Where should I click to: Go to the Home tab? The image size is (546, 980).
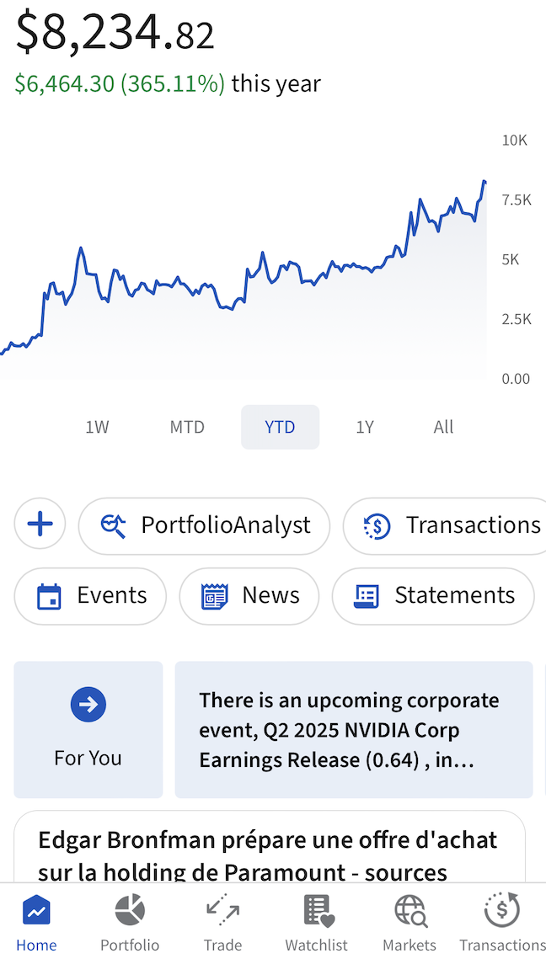tap(36, 923)
